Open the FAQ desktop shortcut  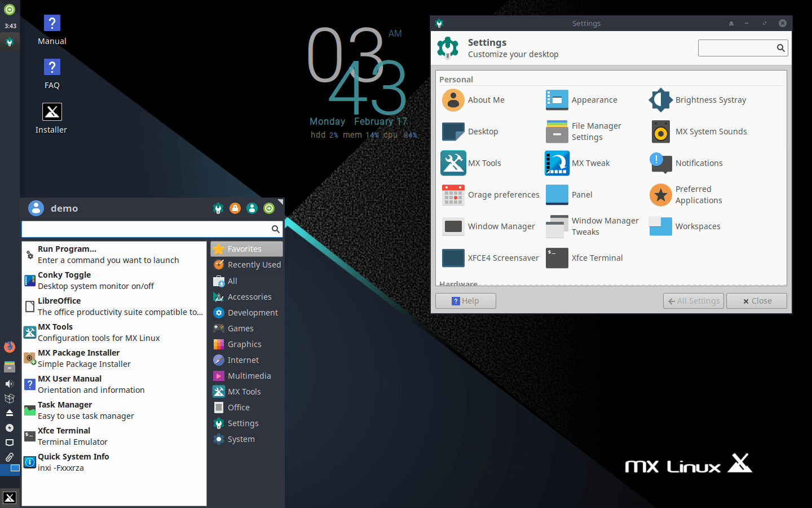tap(52, 74)
